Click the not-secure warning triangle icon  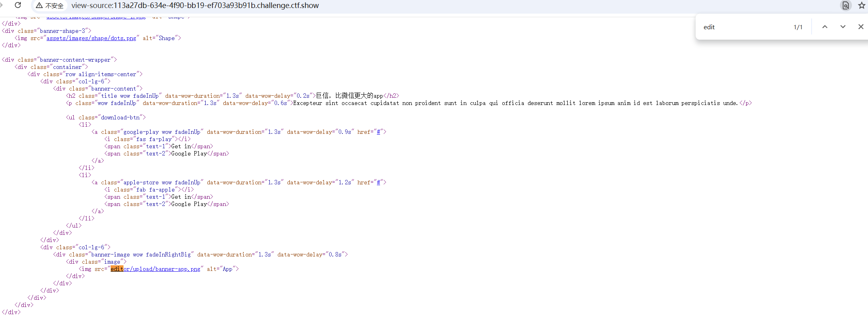[39, 6]
